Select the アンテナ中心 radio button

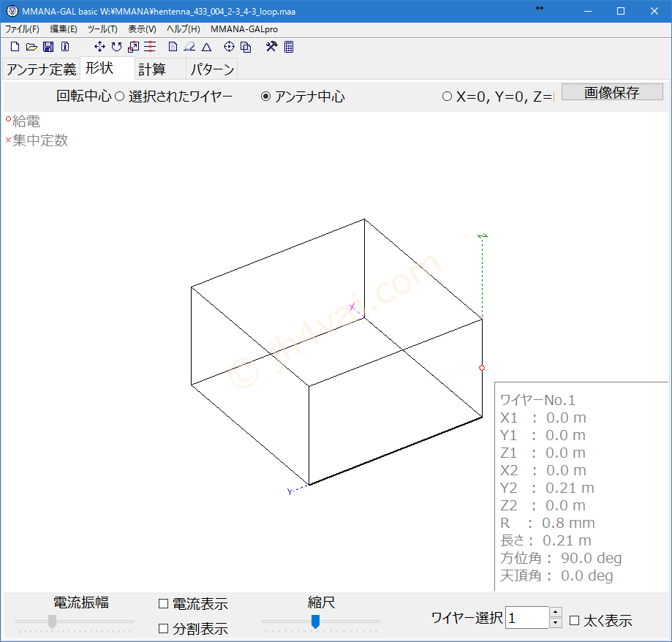(265, 97)
